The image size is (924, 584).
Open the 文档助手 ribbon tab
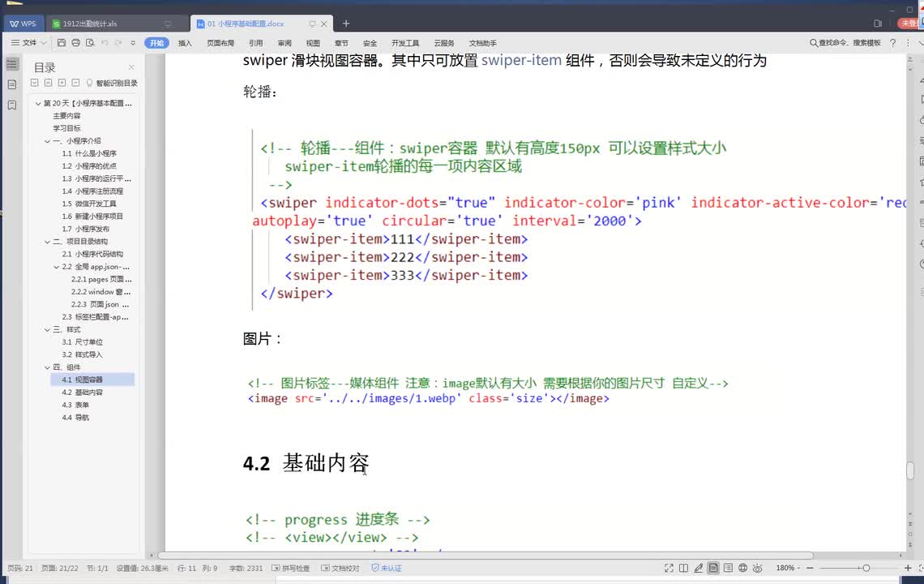pos(482,43)
